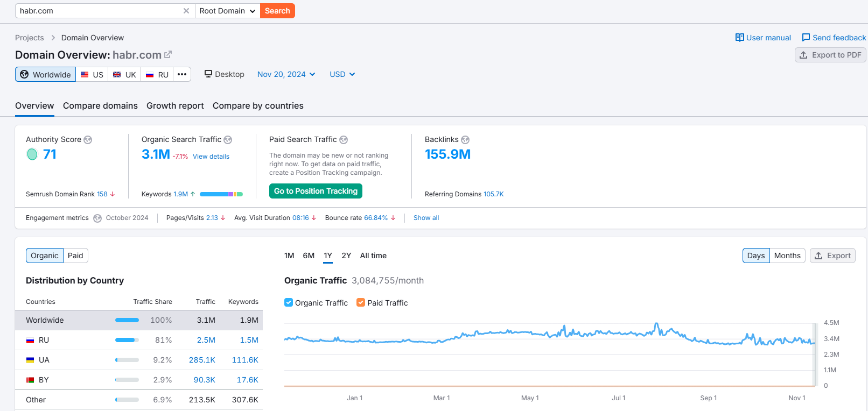Image resolution: width=868 pixels, height=411 pixels.
Task: Click the Backlinks info globe icon
Action: coord(465,140)
